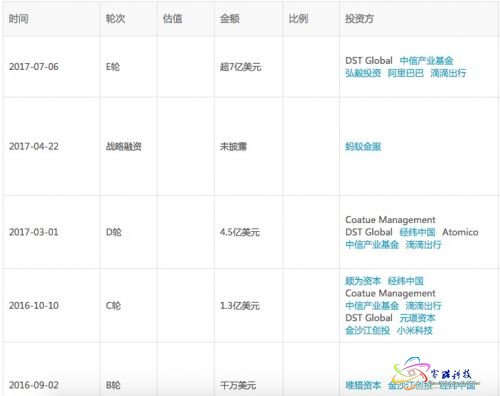Click the 金额 column header

coord(229,19)
